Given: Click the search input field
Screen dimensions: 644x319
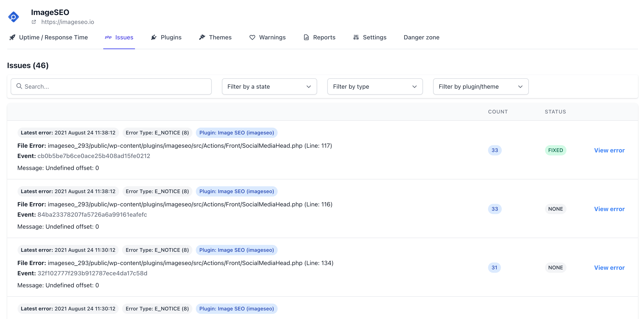Looking at the screenshot, I should (x=111, y=86).
